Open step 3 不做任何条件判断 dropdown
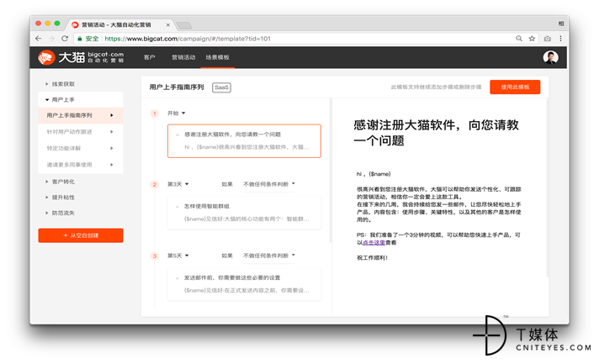 269,256
